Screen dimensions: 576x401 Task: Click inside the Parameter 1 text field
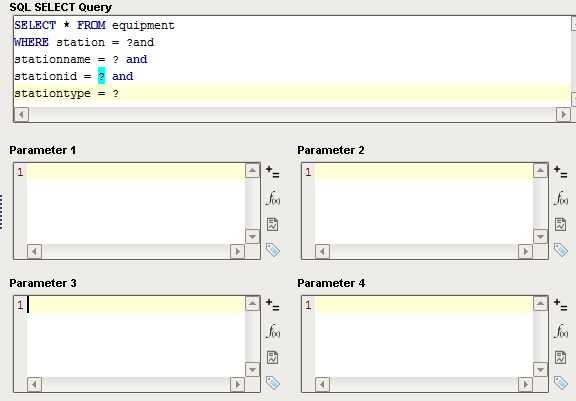pos(136,204)
